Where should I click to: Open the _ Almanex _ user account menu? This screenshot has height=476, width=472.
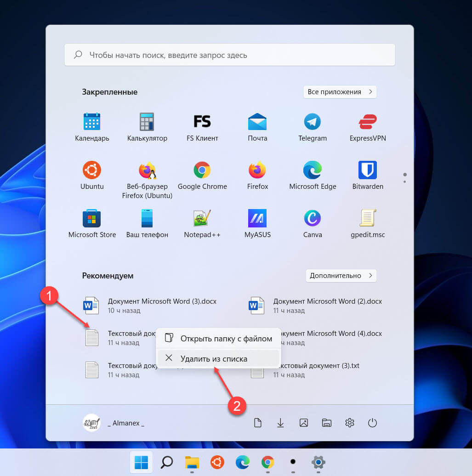point(114,423)
